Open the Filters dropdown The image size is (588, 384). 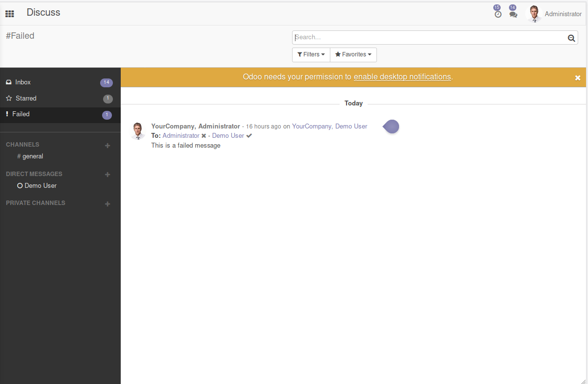311,54
